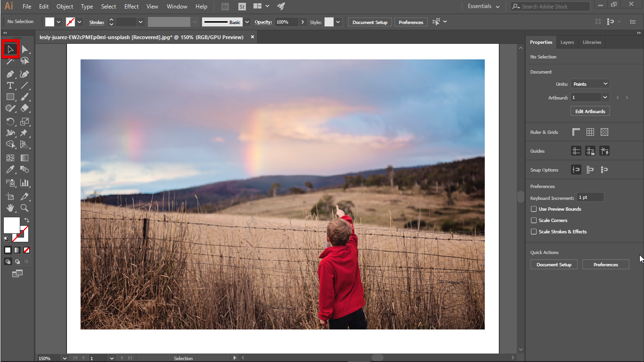Click the Edit Artboards button

[x=590, y=111]
